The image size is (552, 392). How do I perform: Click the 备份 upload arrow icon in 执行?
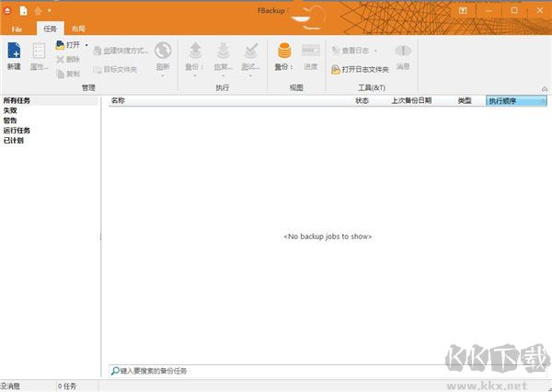pyautogui.click(x=195, y=51)
